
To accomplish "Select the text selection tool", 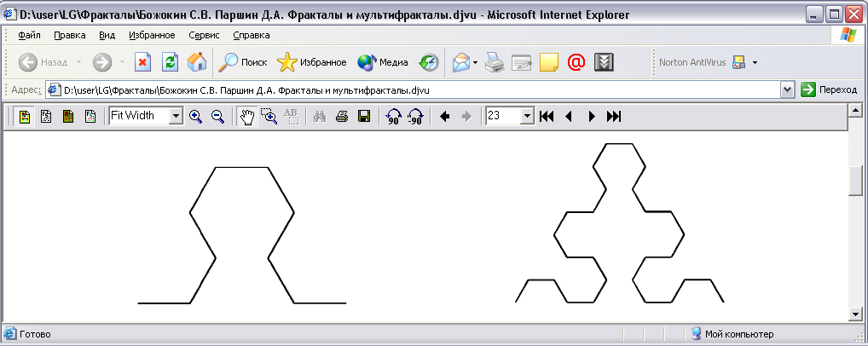I will pyautogui.click(x=291, y=116).
